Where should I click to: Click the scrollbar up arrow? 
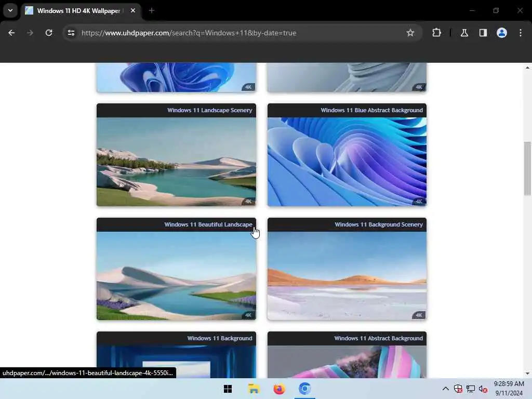(527, 68)
